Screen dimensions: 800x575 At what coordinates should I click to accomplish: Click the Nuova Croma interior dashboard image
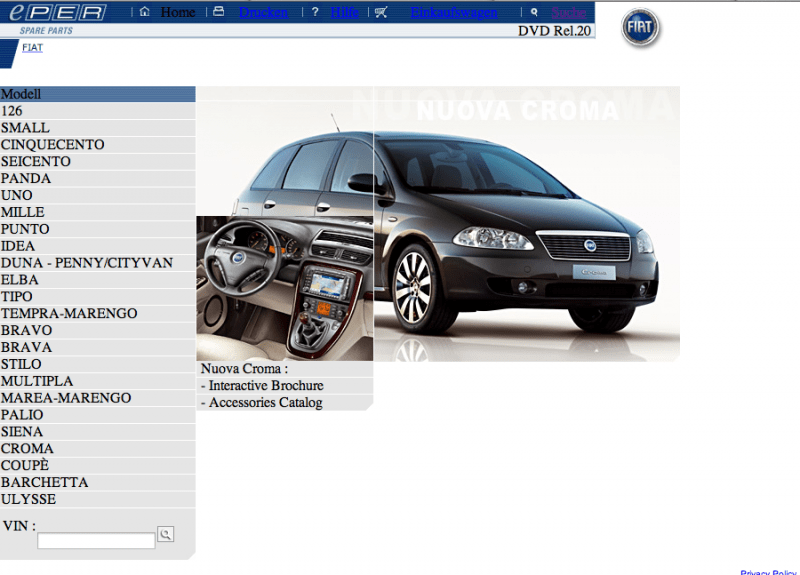pyautogui.click(x=284, y=290)
